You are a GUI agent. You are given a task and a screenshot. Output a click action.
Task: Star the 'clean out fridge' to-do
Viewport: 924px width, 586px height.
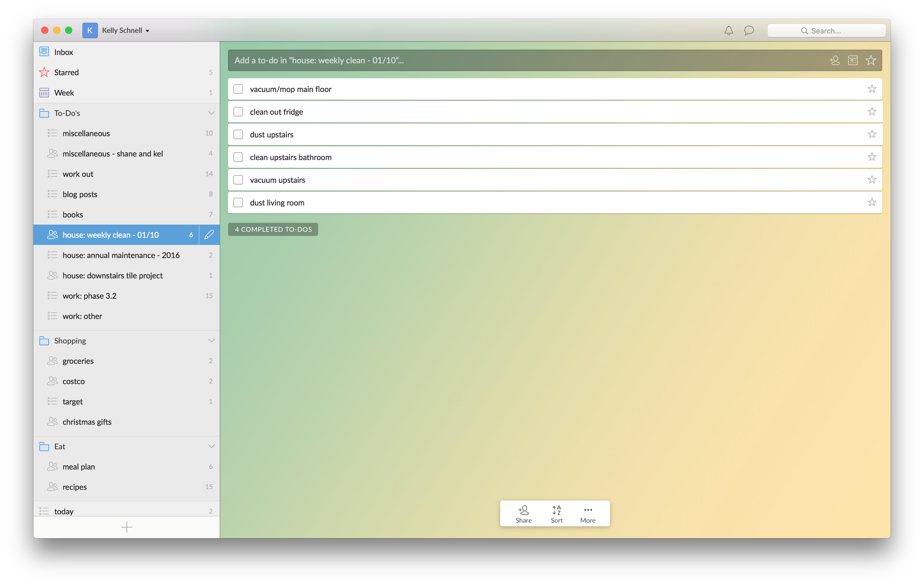tap(871, 112)
